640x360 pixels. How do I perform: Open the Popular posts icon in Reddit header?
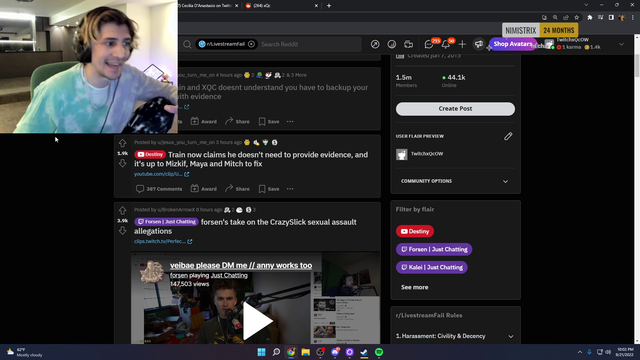(375, 44)
